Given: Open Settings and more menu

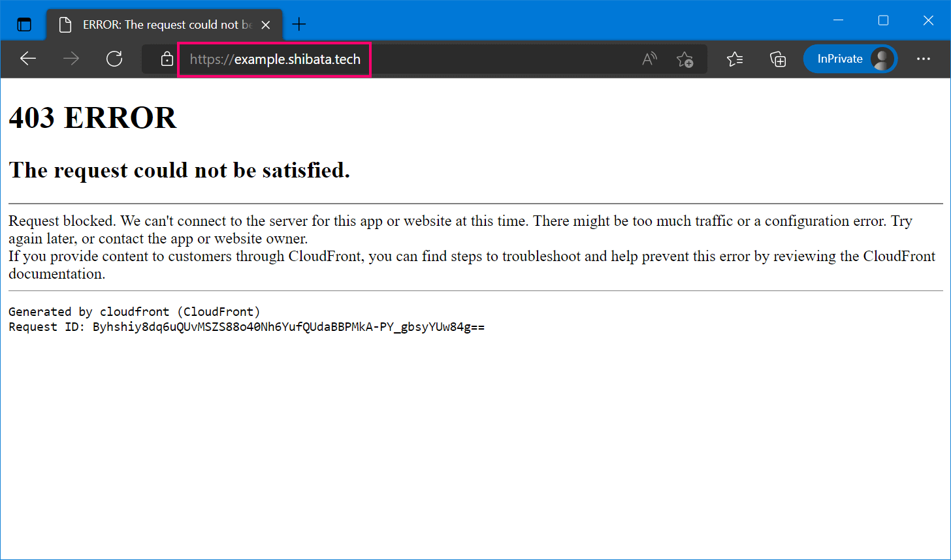Looking at the screenshot, I should coord(923,59).
